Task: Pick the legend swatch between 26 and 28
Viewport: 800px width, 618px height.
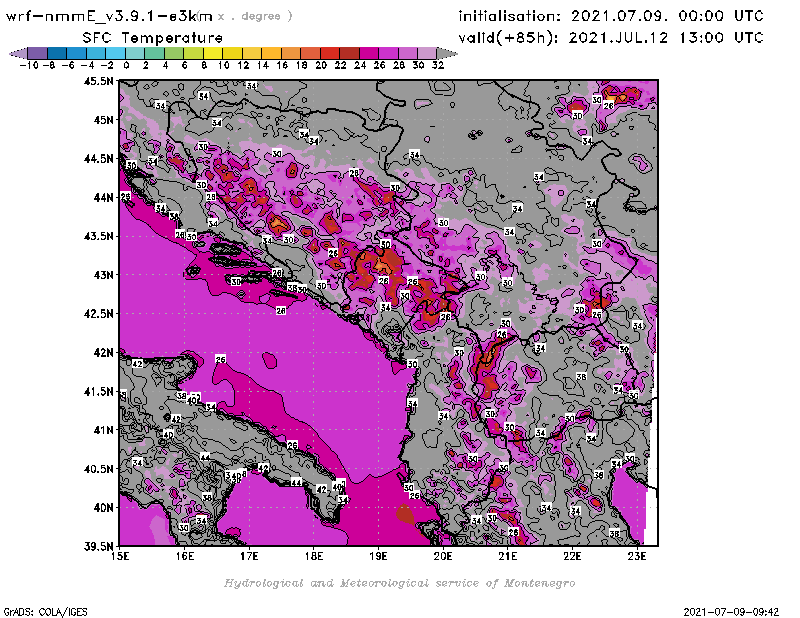Action: coord(388,53)
